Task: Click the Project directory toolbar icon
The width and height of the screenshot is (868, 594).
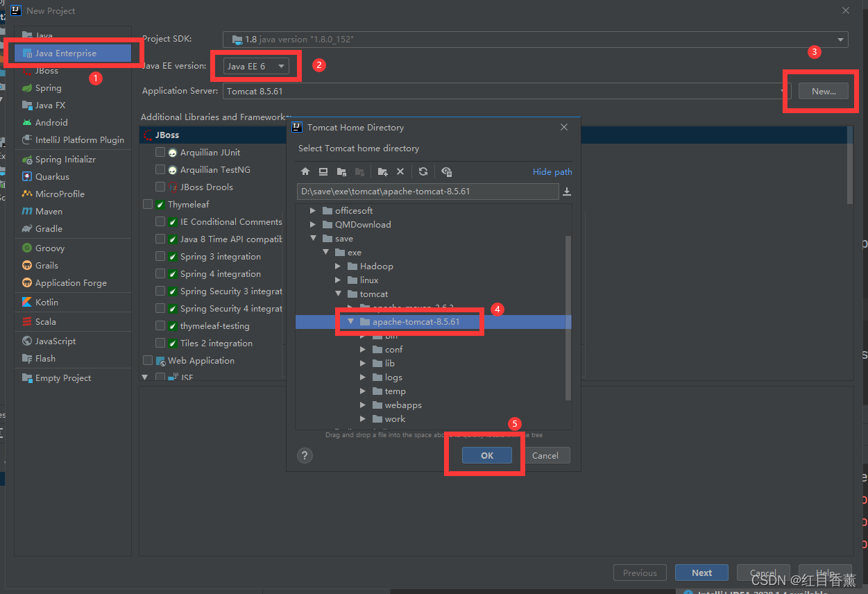Action: coord(341,171)
